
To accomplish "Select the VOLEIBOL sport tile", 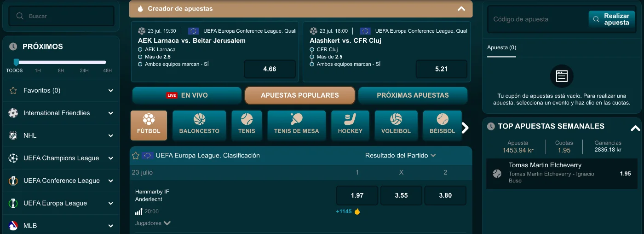I will 396,125.
